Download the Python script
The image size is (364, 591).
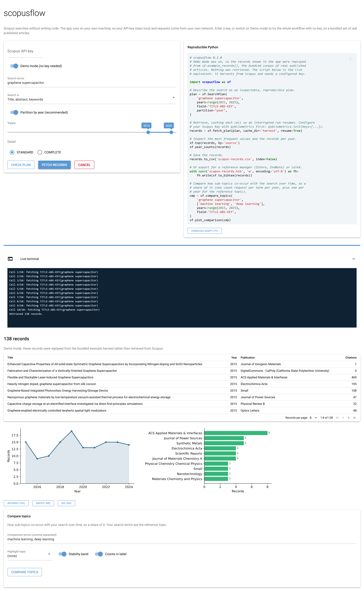click(205, 231)
